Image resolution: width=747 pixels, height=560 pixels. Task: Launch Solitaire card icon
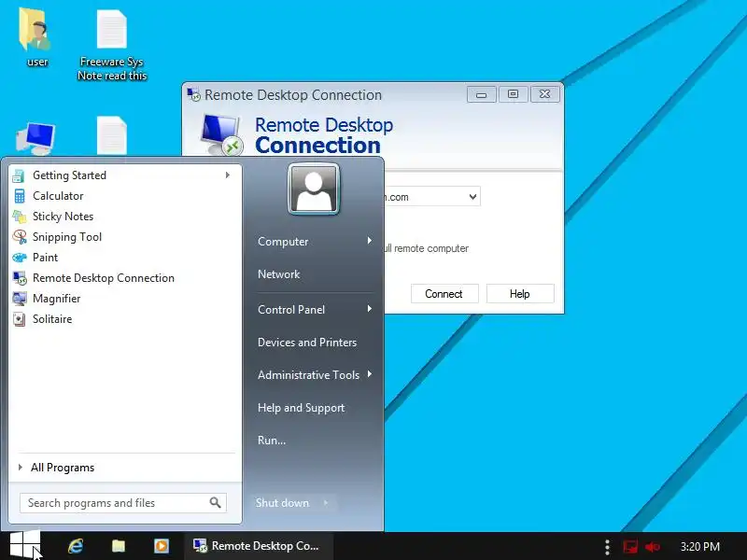[x=19, y=319]
